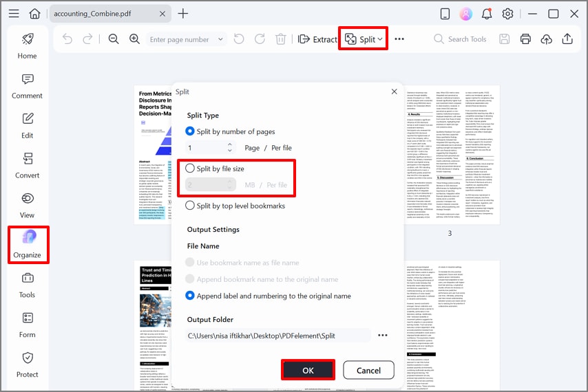This screenshot has width=588, height=392.
Task: Undo the last action
Action: (67, 39)
